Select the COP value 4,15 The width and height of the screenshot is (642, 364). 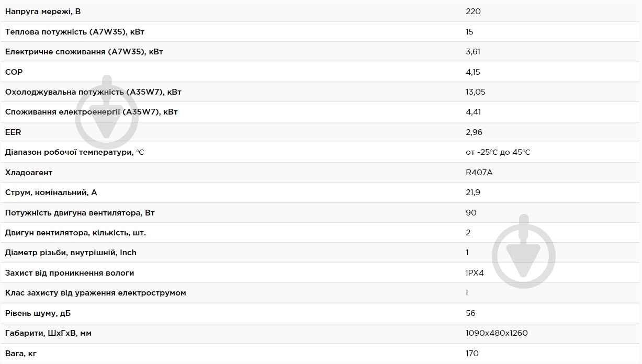coord(472,72)
